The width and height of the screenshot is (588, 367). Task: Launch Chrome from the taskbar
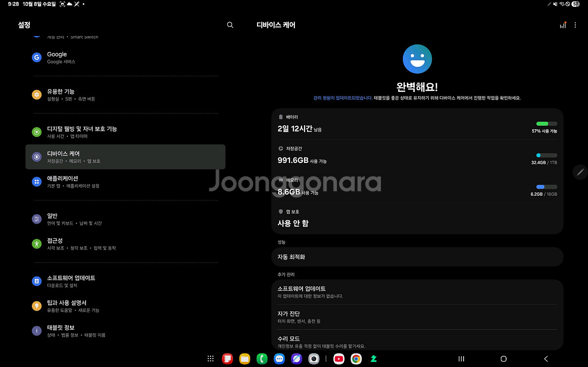356,359
